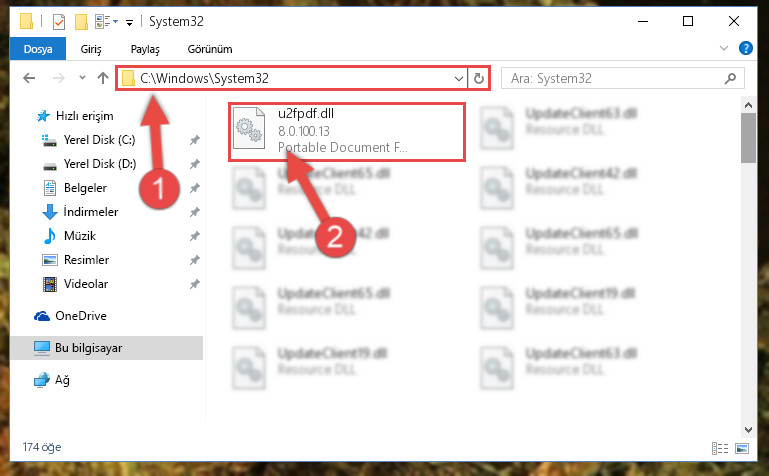Go up one folder level
This screenshot has width=769, height=476.
(x=103, y=78)
